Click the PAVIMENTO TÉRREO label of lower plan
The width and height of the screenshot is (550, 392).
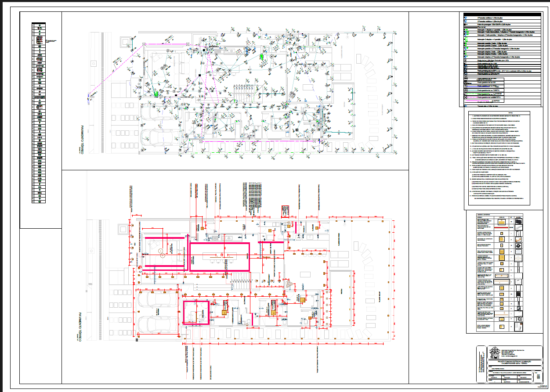[80, 328]
